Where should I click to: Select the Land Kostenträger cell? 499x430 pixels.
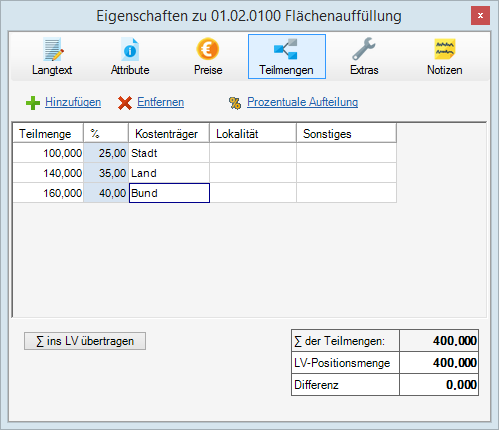(x=169, y=173)
